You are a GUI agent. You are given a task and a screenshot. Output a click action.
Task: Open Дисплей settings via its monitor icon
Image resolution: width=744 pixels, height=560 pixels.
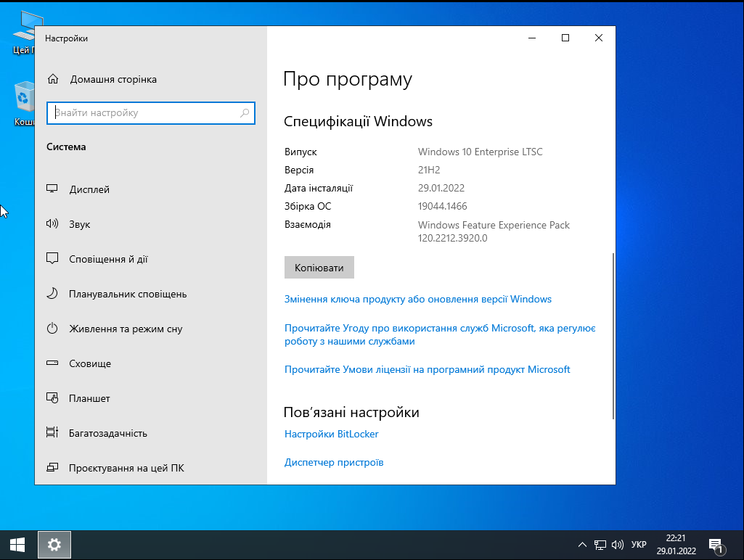click(x=52, y=189)
